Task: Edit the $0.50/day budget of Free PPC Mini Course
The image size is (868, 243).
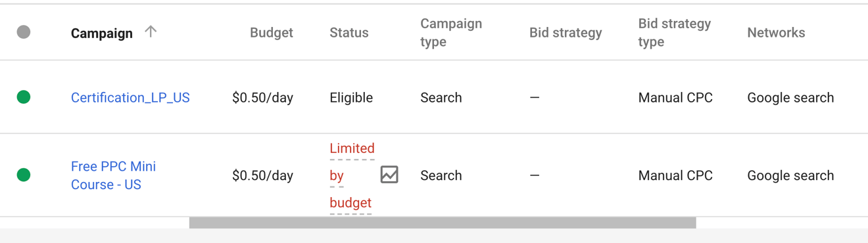Action: pyautogui.click(x=262, y=175)
